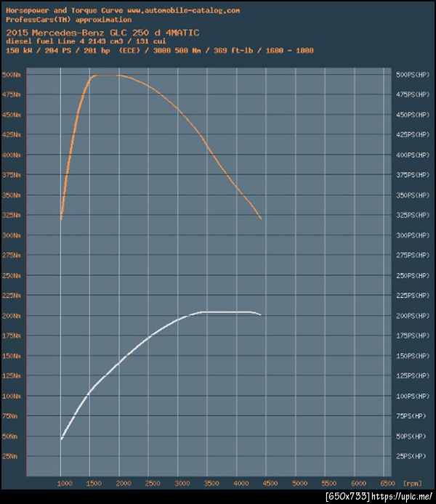
Task: Click the '2500' rpm axis label
Action: coord(153,483)
